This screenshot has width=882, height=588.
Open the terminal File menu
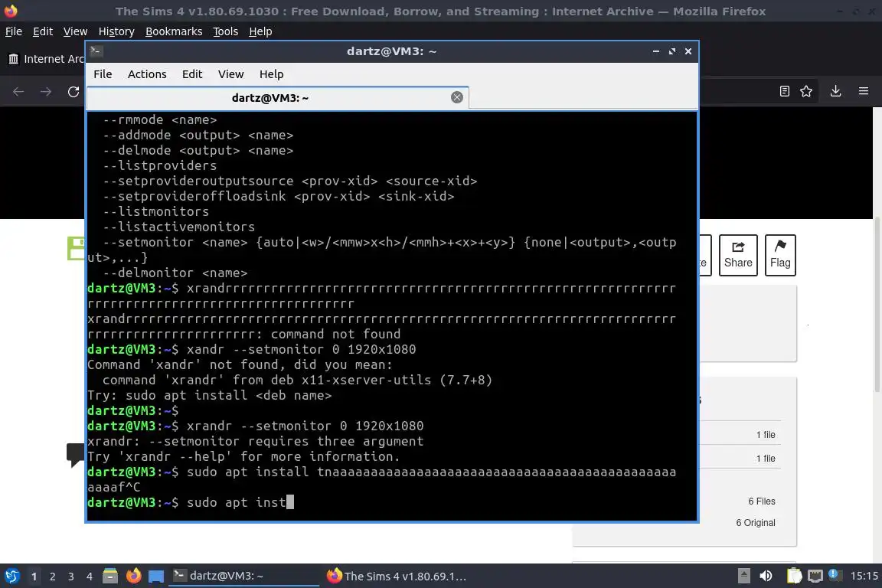(x=103, y=74)
